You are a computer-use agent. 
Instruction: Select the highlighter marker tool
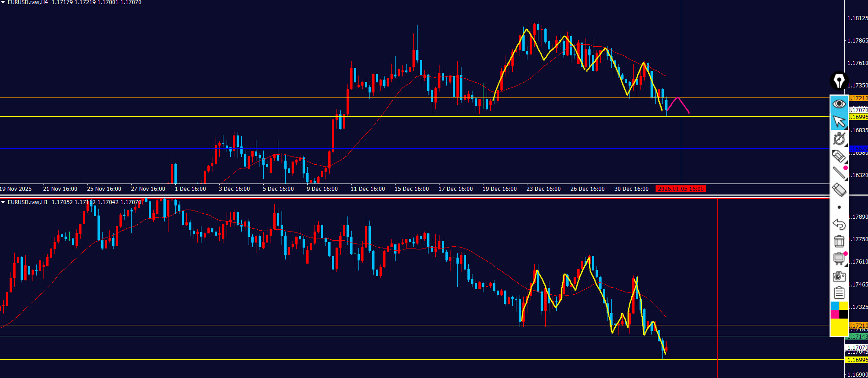[839, 156]
